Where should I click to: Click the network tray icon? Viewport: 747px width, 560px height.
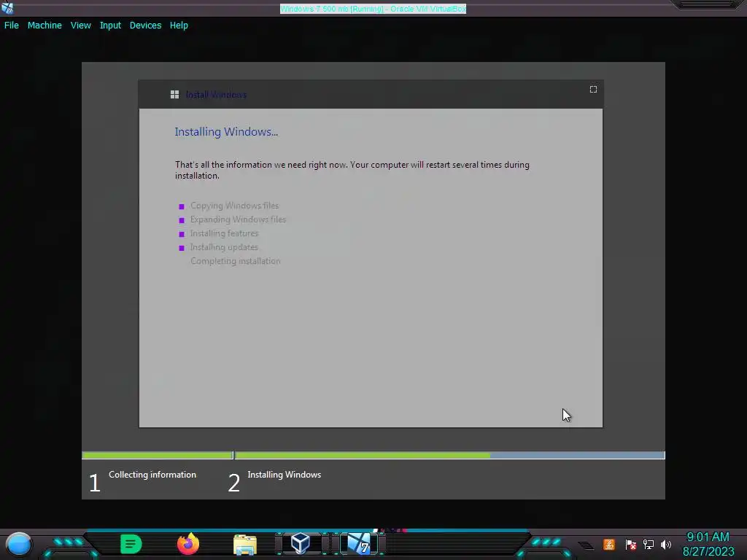point(649,544)
